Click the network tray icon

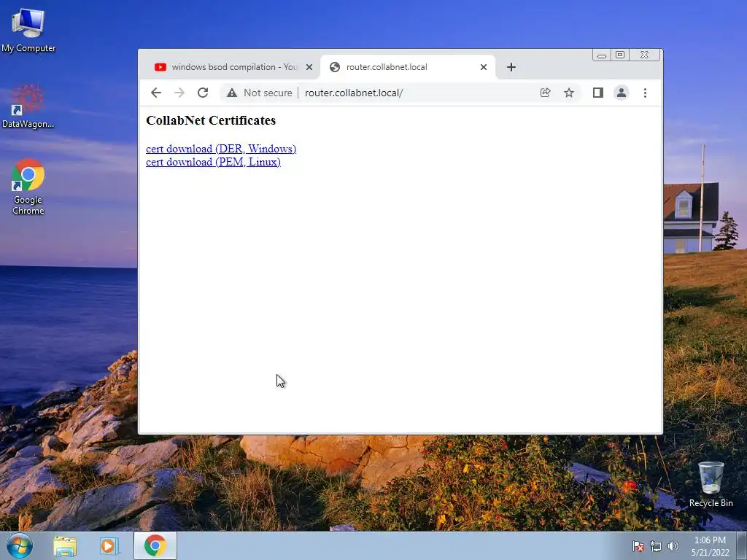point(656,546)
